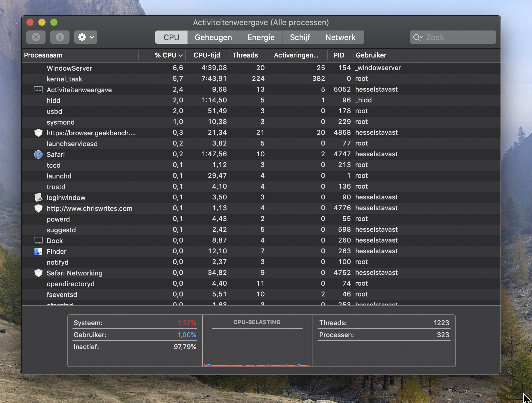Switch to the CPU tab

[x=171, y=37]
